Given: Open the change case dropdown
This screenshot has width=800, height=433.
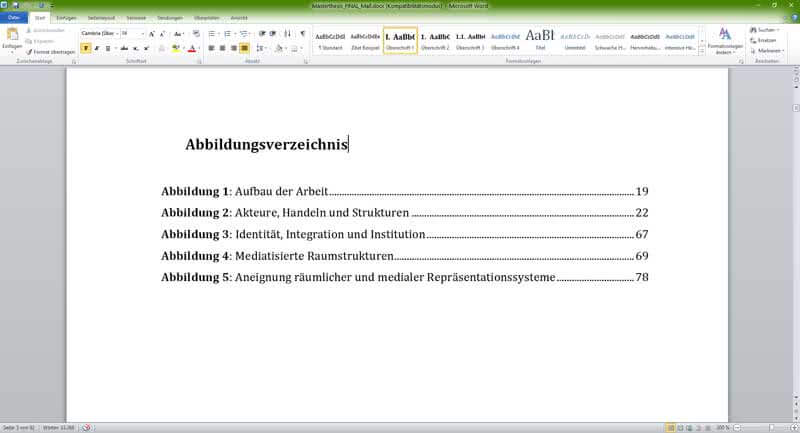Looking at the screenshot, I should [x=178, y=34].
